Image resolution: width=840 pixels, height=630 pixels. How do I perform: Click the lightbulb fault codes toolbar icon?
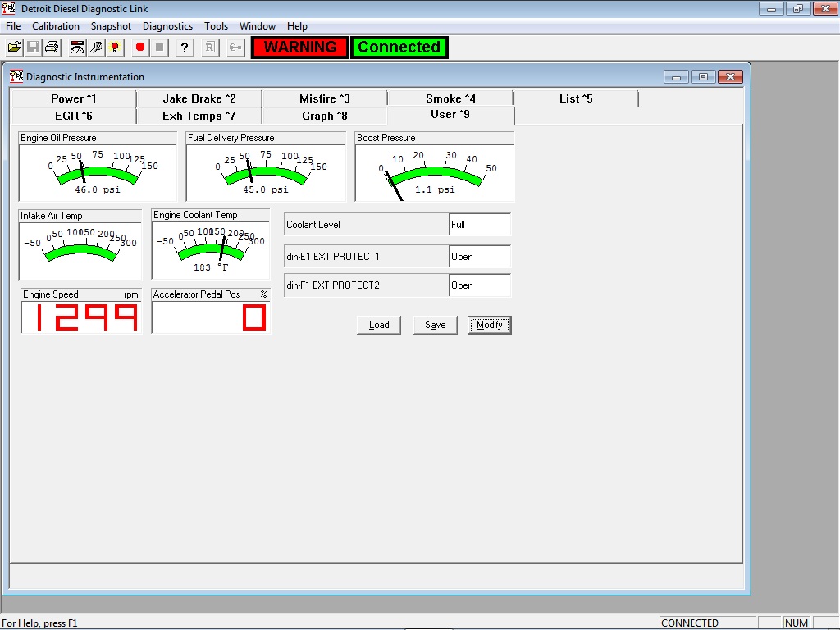pos(115,47)
